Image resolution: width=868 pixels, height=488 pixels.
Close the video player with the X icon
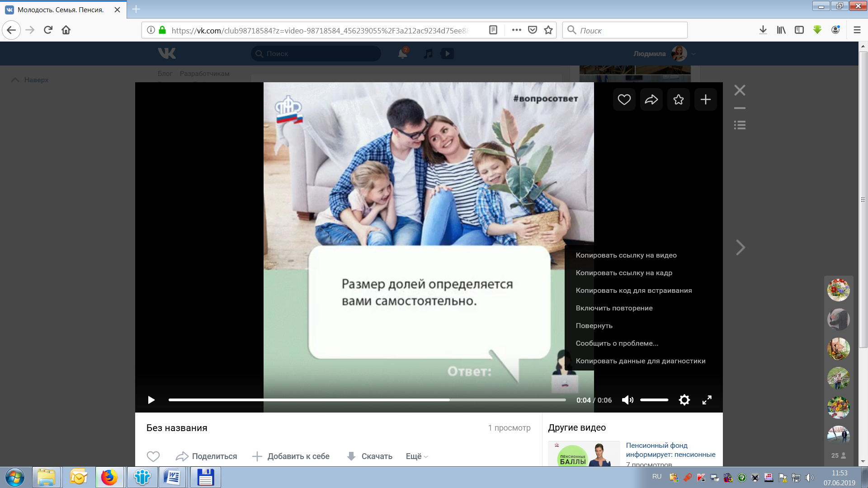(x=740, y=90)
